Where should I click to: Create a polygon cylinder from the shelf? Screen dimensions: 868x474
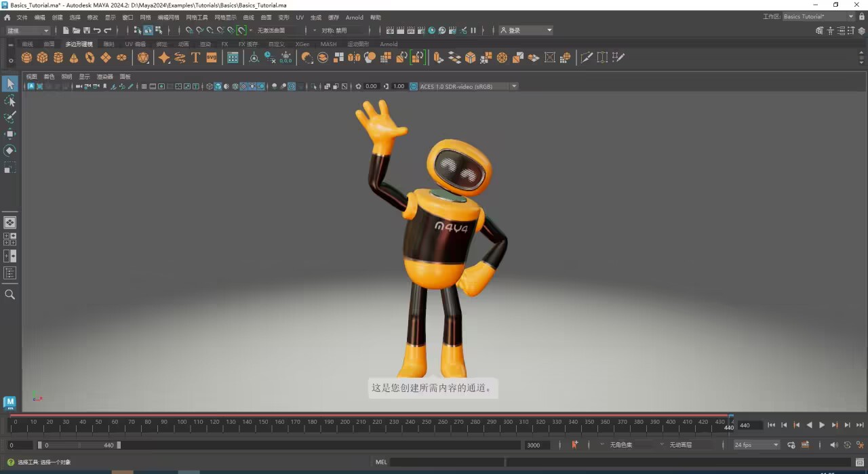click(58, 58)
